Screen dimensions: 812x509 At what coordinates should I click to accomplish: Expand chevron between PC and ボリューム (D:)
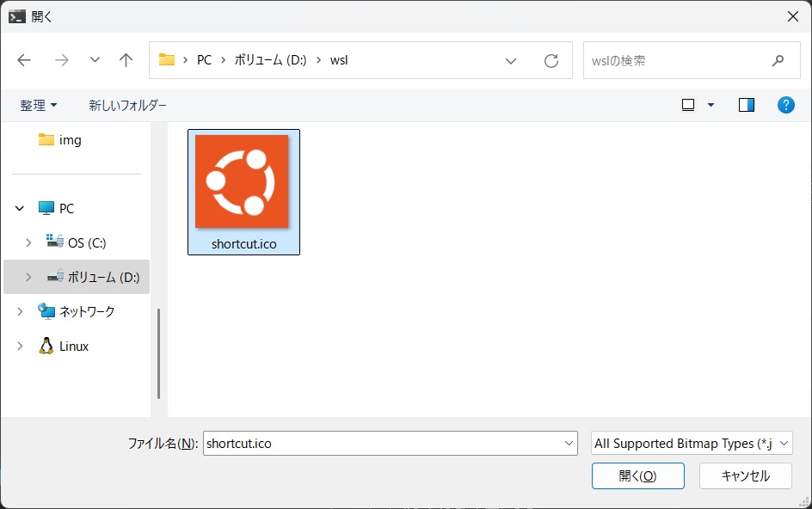[x=223, y=60]
